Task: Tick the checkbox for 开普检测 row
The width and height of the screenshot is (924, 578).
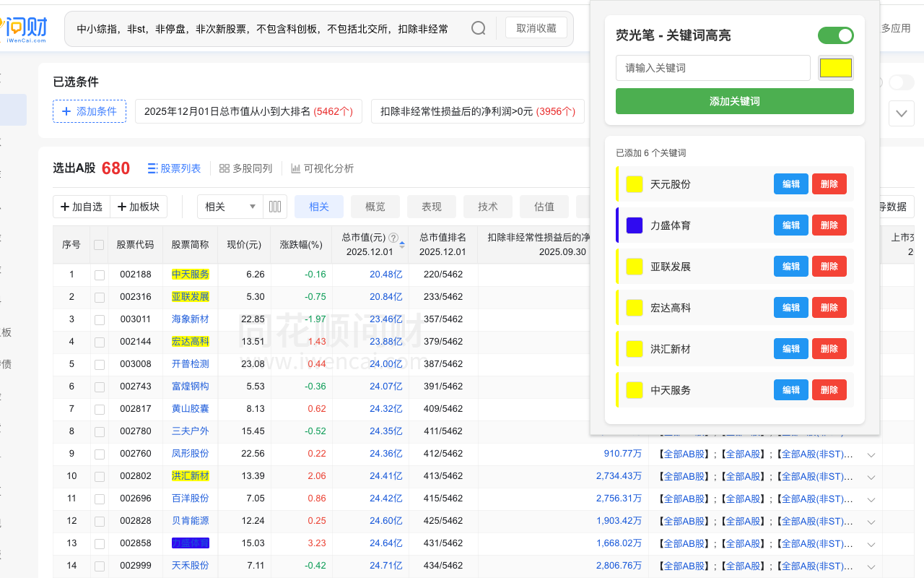Action: (x=100, y=364)
